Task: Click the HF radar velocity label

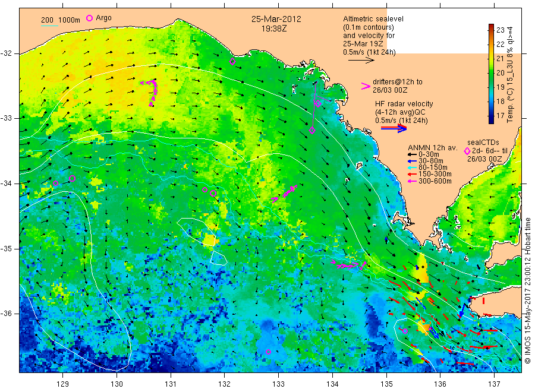Action: pyautogui.click(x=404, y=103)
